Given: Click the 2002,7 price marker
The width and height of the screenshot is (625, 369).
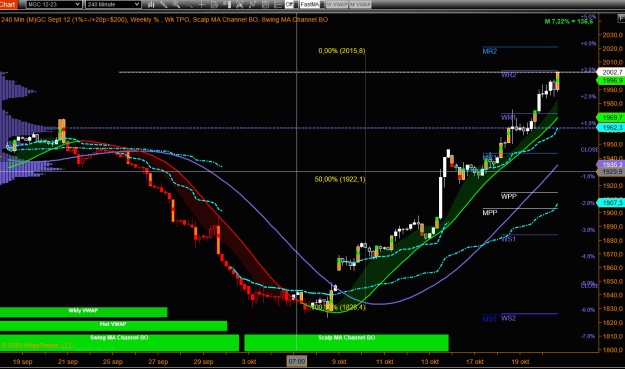Looking at the screenshot, I should 612,72.
